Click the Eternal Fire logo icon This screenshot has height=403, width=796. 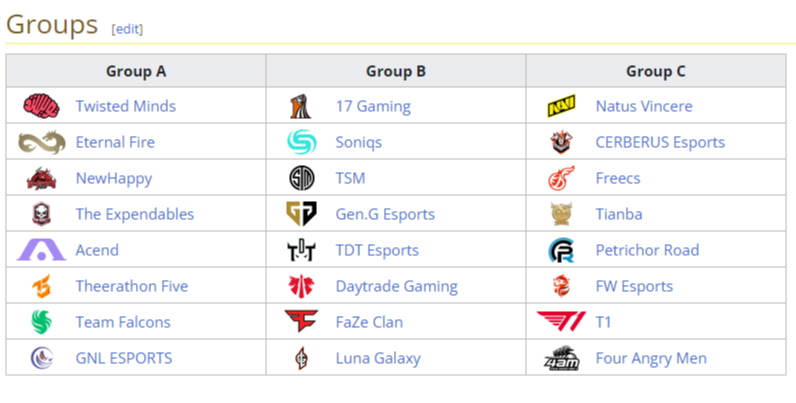tap(41, 142)
